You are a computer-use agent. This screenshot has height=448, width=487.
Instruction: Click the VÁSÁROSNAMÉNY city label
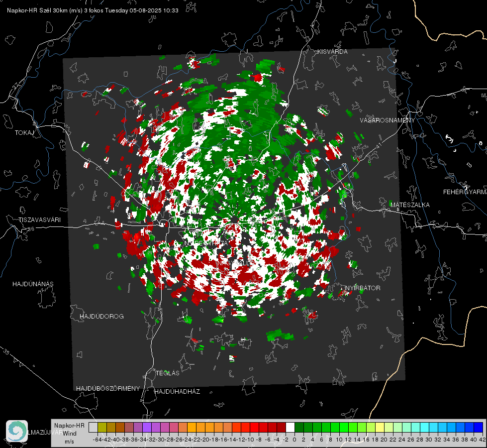pyautogui.click(x=388, y=120)
